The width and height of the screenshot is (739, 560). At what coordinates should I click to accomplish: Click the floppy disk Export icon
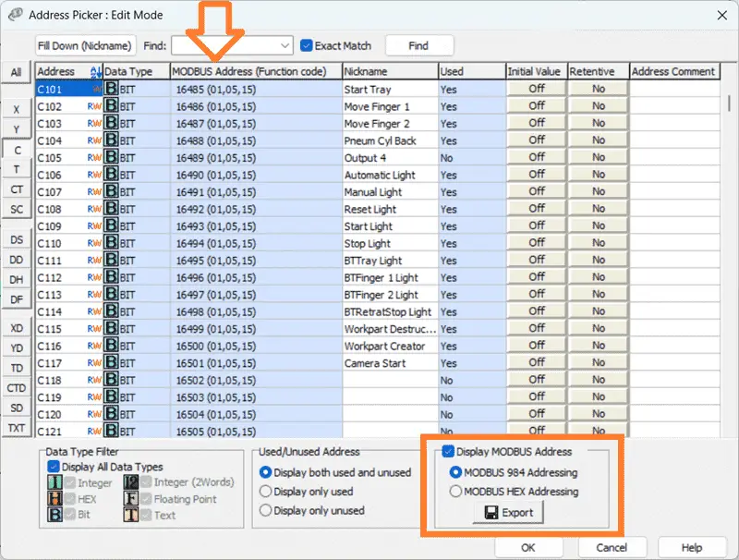coord(491,512)
